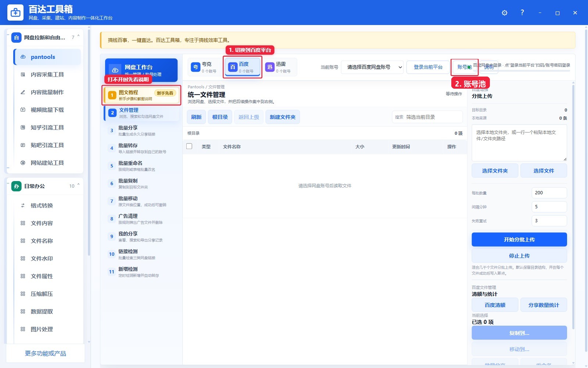Open 图文教程 step 1
This screenshot has height=368, width=588.
click(142, 95)
